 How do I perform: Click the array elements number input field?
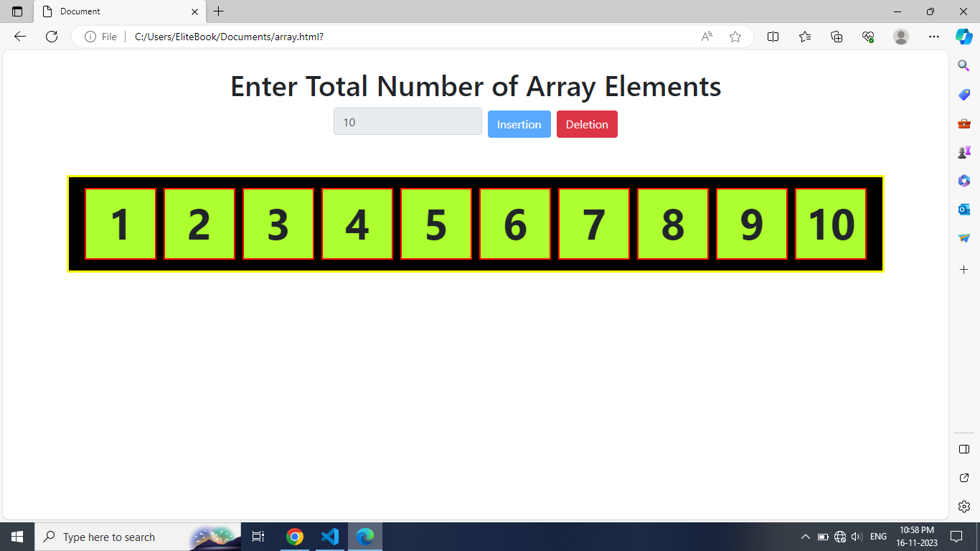[407, 121]
